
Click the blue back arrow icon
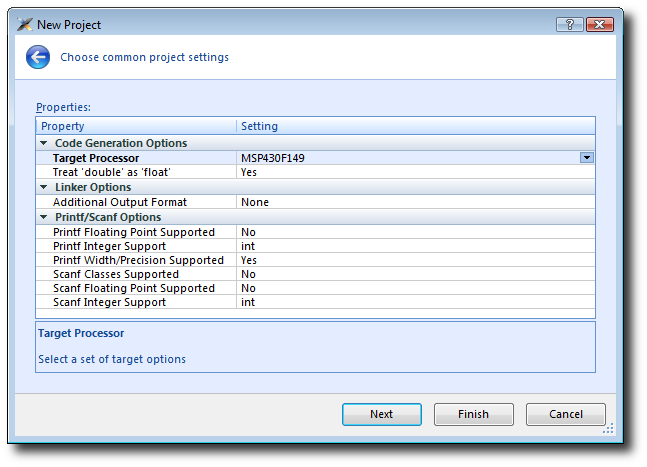pos(38,57)
